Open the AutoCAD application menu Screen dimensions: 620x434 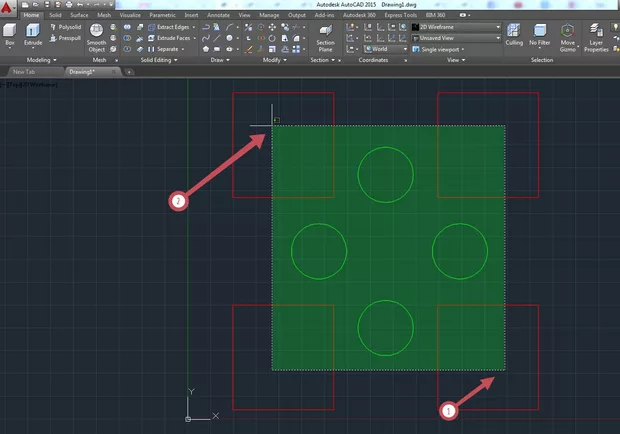click(x=6, y=8)
